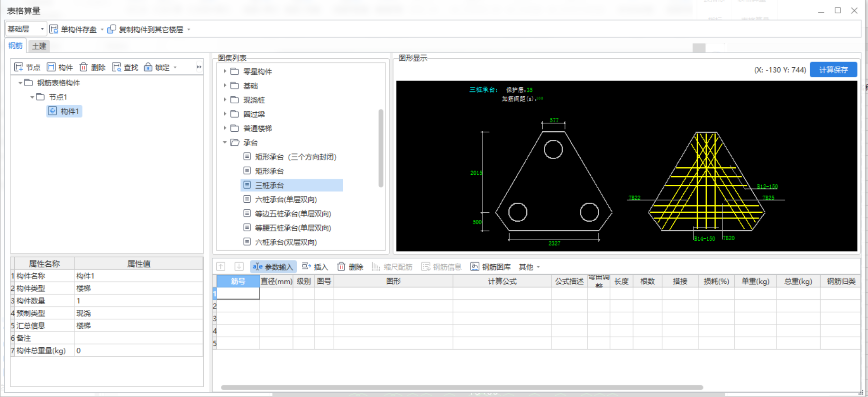This screenshot has height=397, width=868.
Task: Click the 计算公式 column header
Action: coord(502,281)
